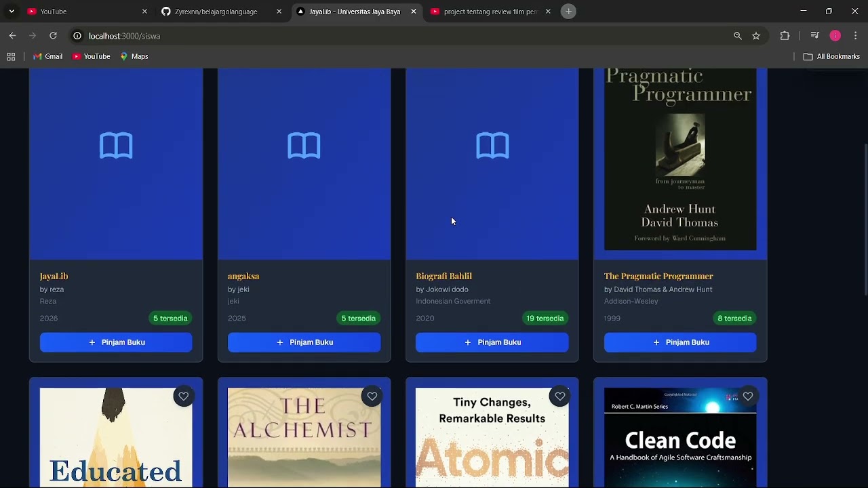Favorite The Alchemist with heart icon
The image size is (868, 488).
point(372,396)
